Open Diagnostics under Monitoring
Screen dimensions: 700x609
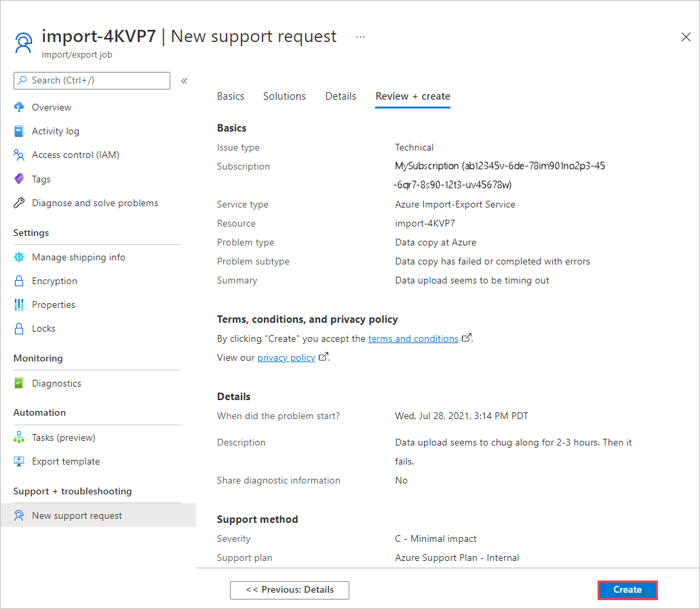click(57, 383)
